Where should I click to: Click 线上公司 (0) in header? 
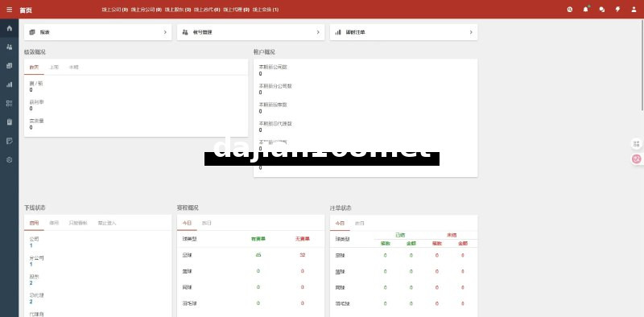115,10
